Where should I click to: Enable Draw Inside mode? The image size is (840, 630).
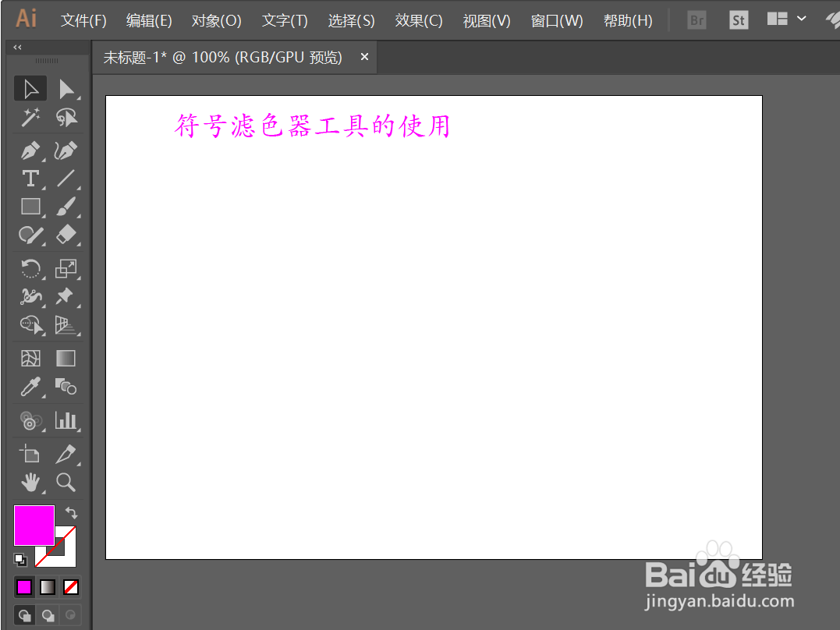(70, 615)
